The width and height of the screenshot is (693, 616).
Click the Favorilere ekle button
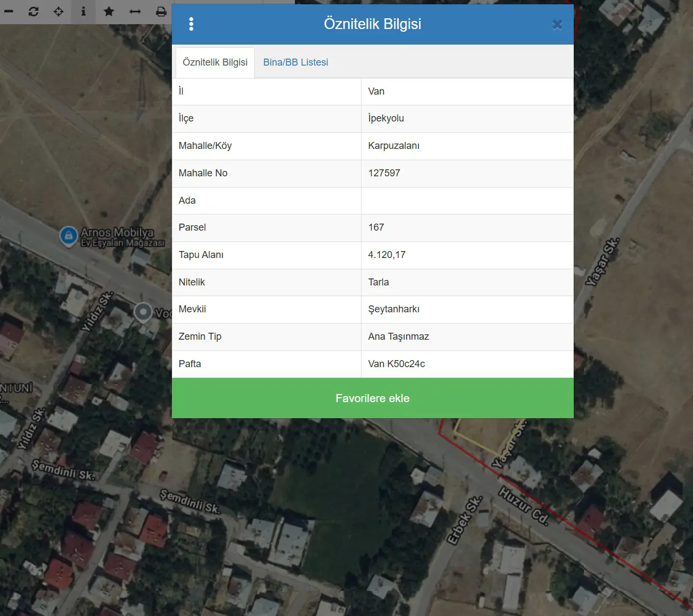[x=373, y=398]
